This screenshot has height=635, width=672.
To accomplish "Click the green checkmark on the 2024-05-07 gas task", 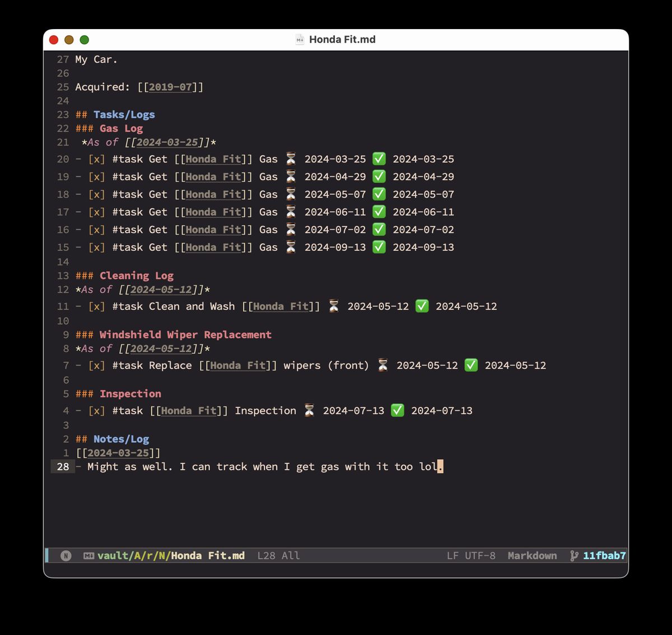I will coord(379,194).
